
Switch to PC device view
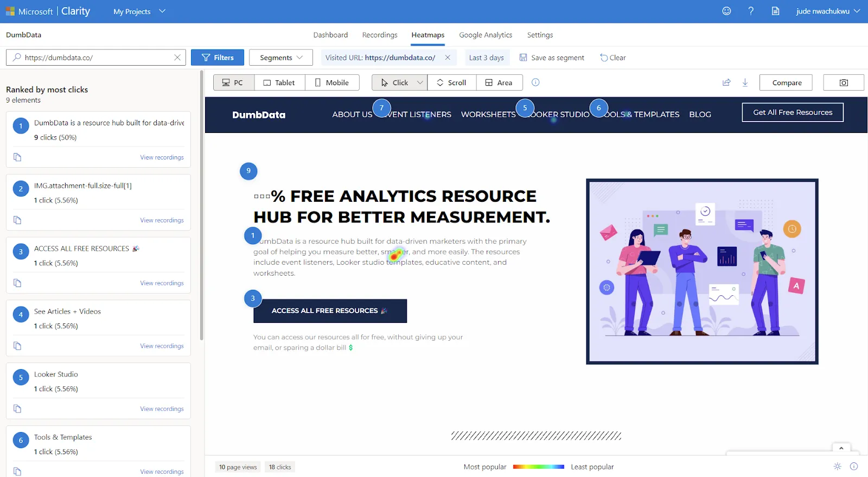point(234,82)
